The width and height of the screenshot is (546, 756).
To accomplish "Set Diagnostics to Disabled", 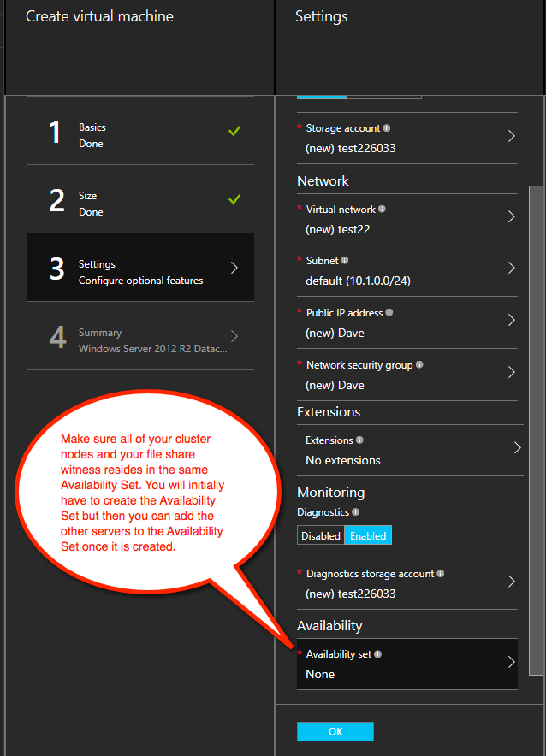I will point(320,536).
